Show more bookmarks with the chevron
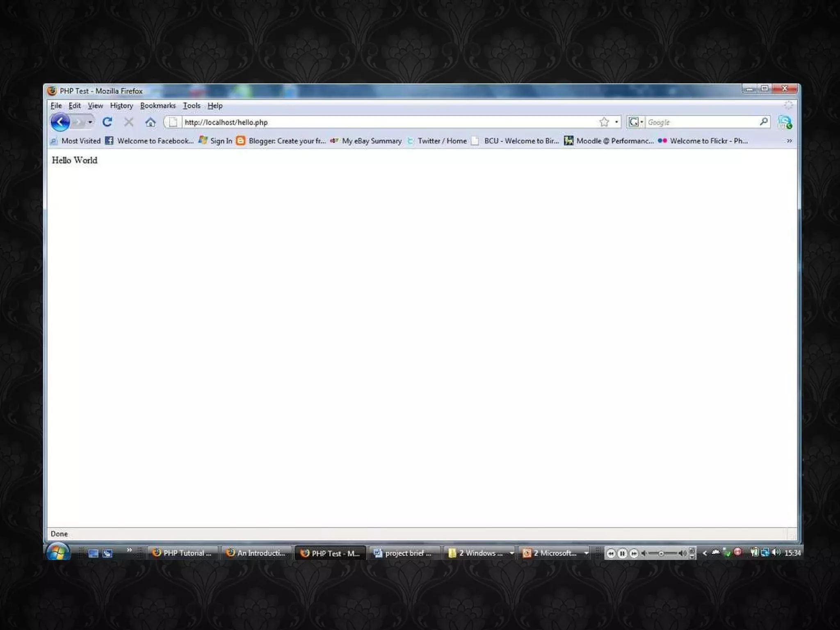This screenshot has width=840, height=630. pyautogui.click(x=789, y=141)
